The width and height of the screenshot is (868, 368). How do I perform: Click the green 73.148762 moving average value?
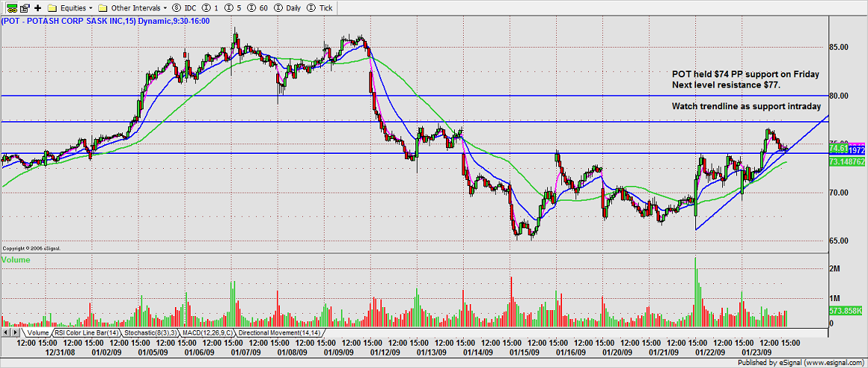847,161
